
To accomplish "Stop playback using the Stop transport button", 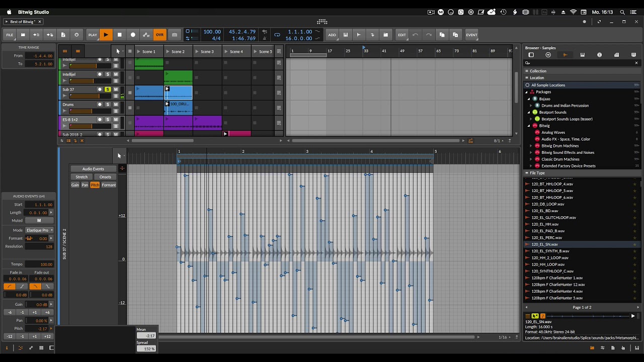I will point(119,35).
